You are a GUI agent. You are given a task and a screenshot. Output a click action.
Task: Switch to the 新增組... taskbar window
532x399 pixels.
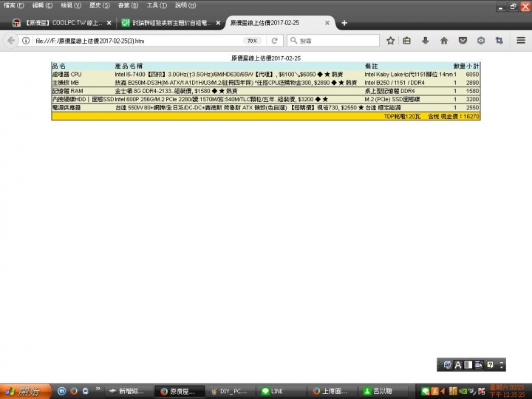(x=128, y=391)
